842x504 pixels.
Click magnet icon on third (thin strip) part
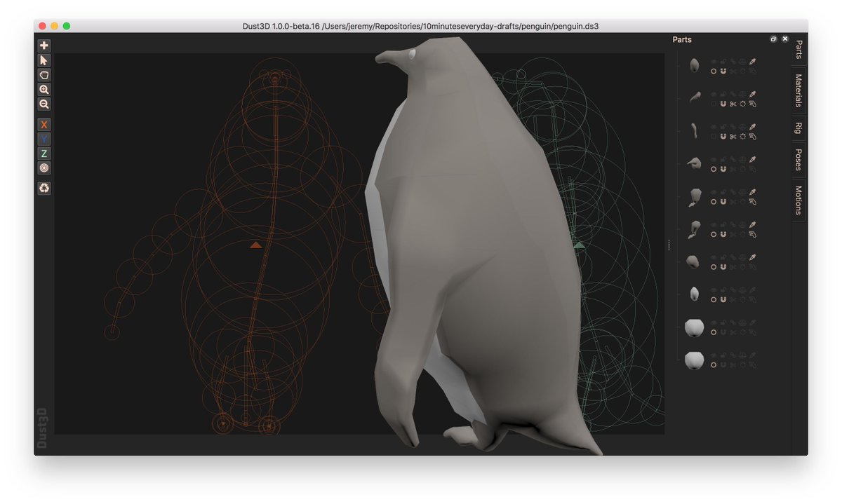tap(723, 136)
